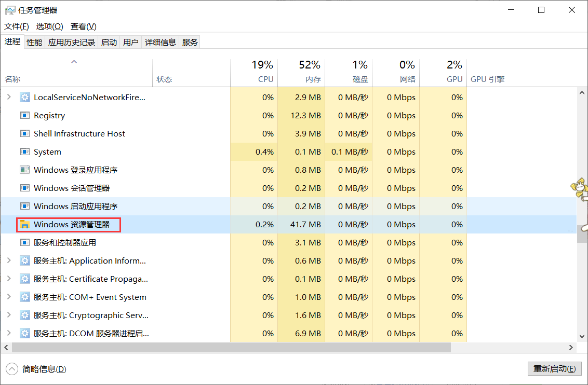Click the 0.1 MB/秒 disk value
588x385 pixels.
pos(350,152)
